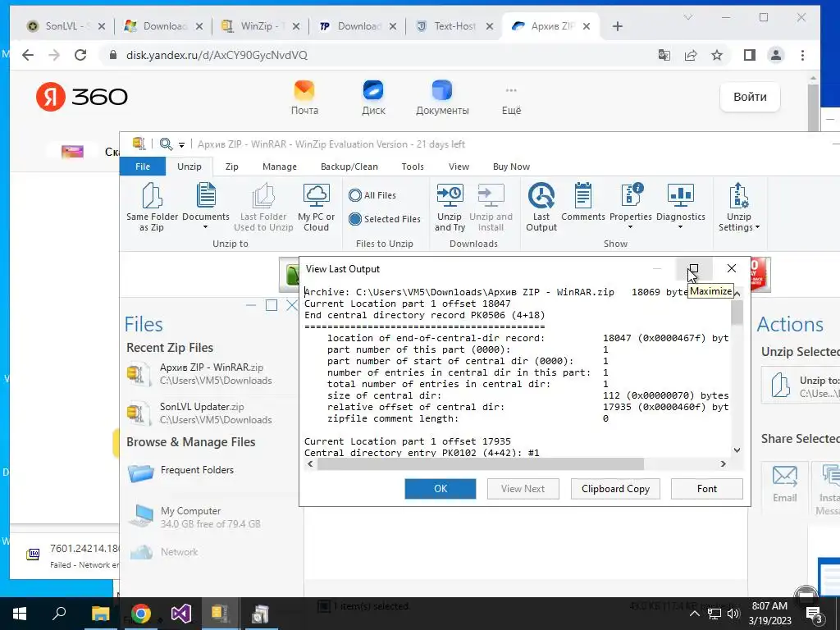
Task: Open Windows Start menu
Action: point(20,614)
